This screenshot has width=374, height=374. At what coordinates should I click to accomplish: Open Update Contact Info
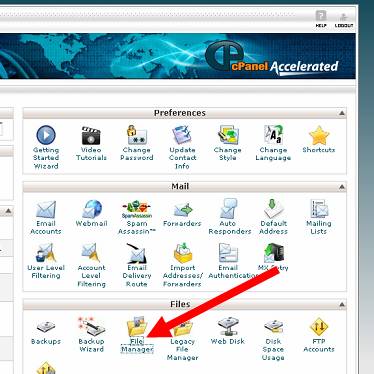click(x=182, y=147)
